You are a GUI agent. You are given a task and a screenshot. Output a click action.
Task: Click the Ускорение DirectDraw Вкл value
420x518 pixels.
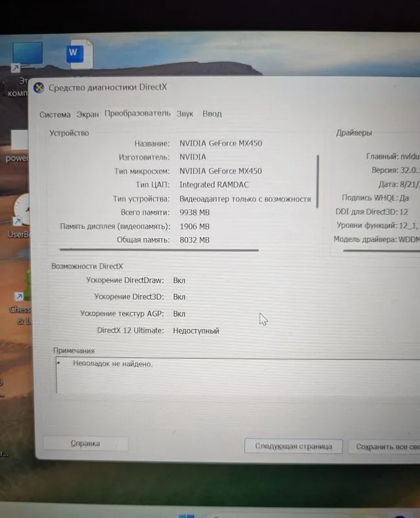(179, 280)
